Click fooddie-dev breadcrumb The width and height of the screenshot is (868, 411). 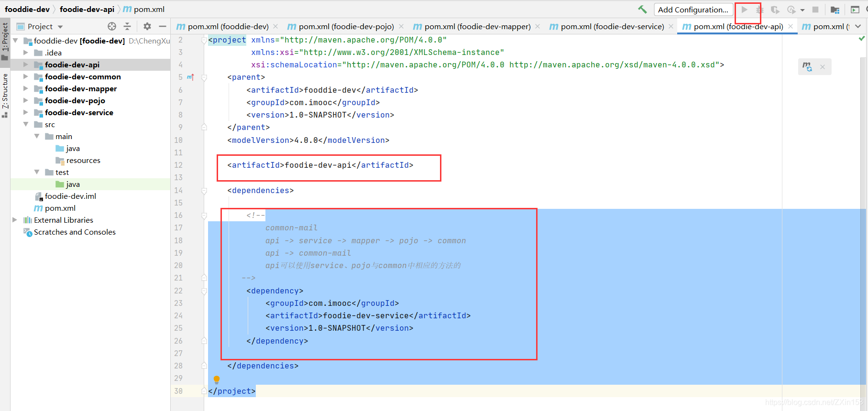[27, 9]
